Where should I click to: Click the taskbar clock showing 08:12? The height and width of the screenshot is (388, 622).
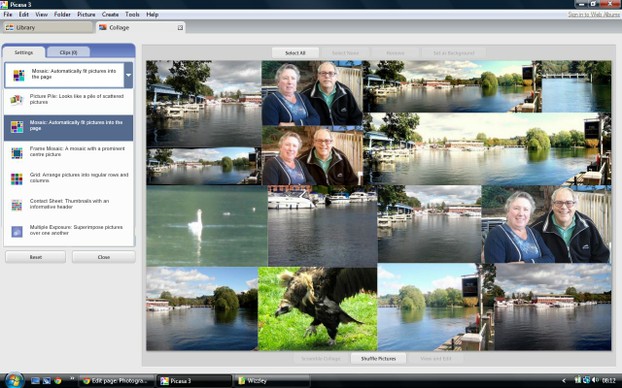click(609, 380)
